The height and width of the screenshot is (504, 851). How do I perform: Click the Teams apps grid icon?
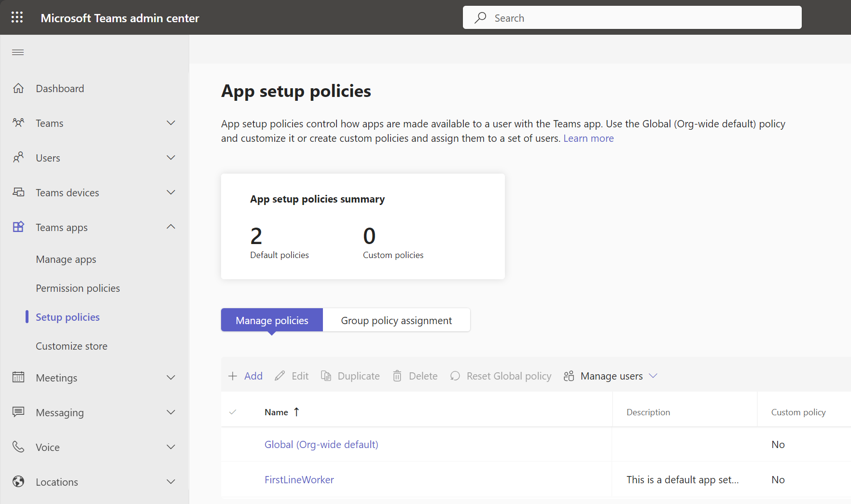coord(18,227)
